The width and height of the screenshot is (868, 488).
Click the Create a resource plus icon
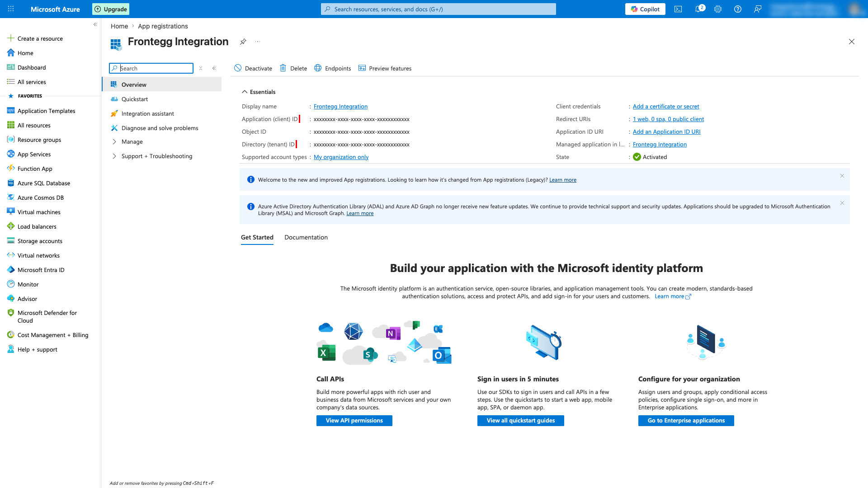pyautogui.click(x=11, y=38)
